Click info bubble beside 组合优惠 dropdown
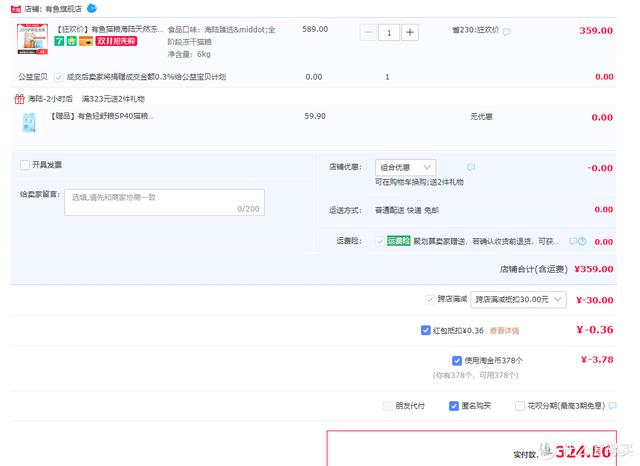The image size is (640, 466). (x=471, y=167)
